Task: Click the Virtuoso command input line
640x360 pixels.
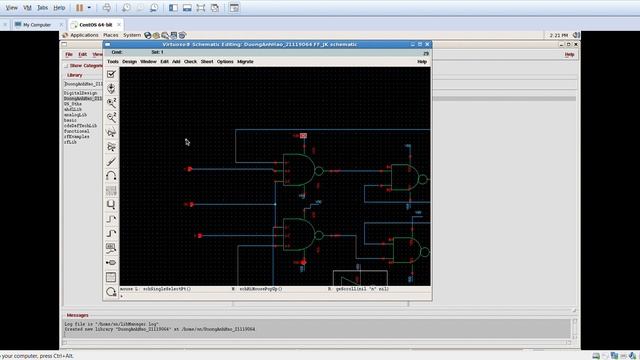Action: click(x=275, y=296)
